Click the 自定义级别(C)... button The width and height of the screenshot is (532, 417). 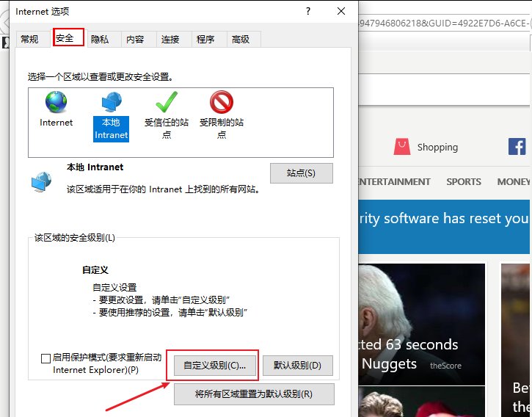[215, 366]
